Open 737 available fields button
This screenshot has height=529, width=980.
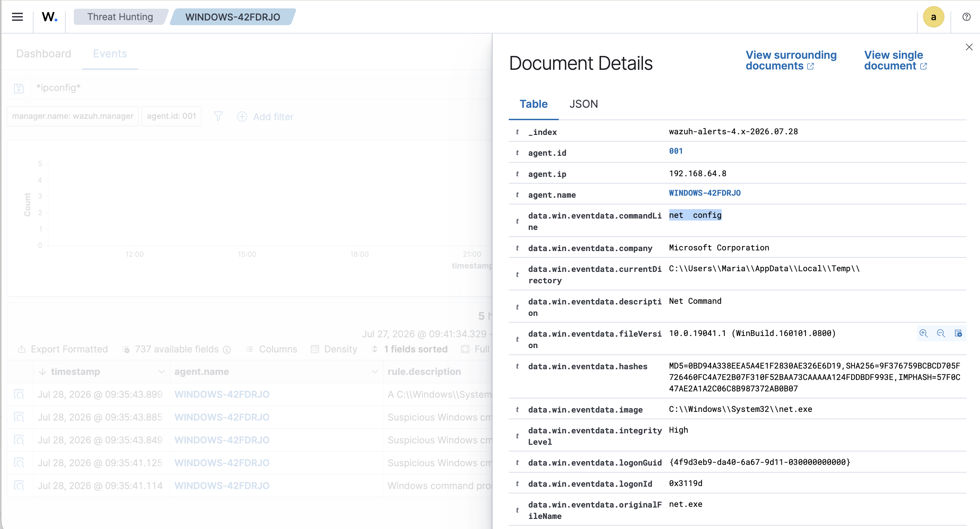coord(176,349)
